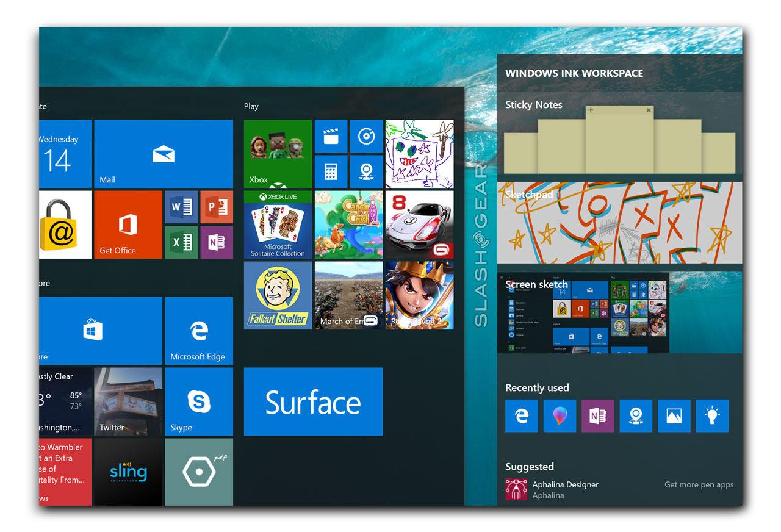
Task: Open recently used Camera icon
Action: pyautogui.click(x=636, y=416)
